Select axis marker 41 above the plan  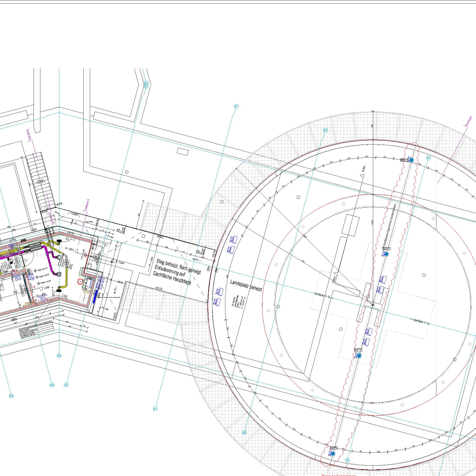click(236, 106)
